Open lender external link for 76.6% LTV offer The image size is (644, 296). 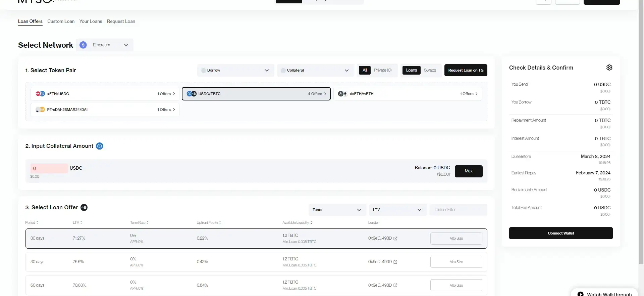[395, 262]
